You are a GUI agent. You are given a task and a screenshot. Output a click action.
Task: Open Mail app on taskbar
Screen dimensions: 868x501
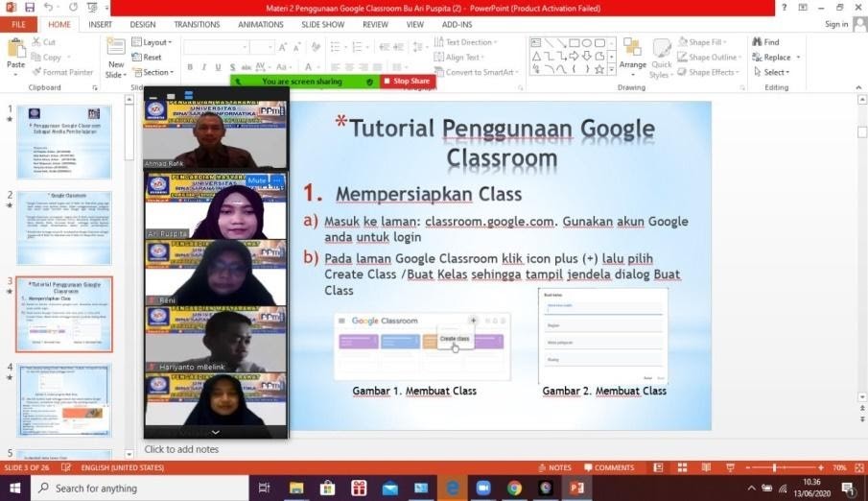(x=390, y=488)
